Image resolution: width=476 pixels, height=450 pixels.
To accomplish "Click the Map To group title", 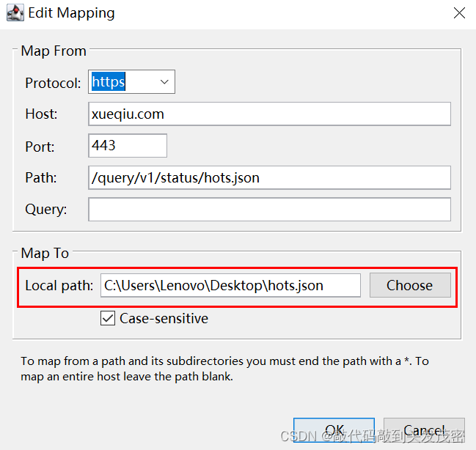I will tap(45, 253).
